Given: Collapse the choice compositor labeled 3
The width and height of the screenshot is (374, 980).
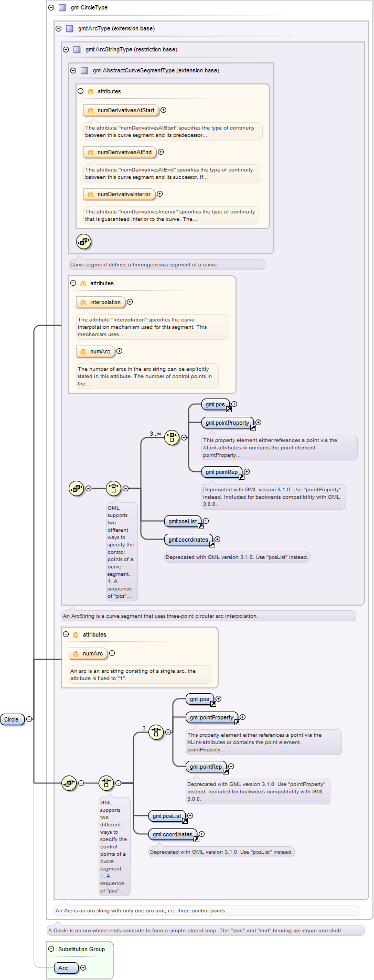Looking at the screenshot, I should [x=168, y=732].
